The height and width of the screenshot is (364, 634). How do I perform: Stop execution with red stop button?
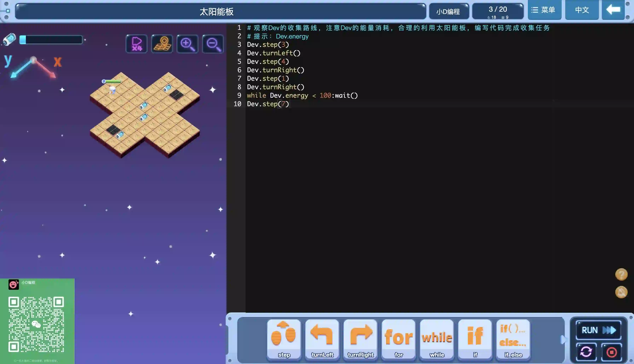612,352
